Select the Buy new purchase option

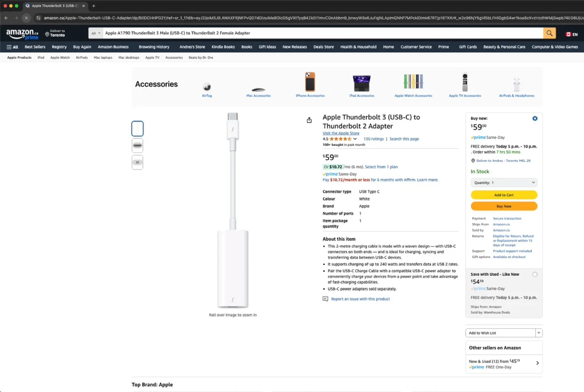coord(535,118)
